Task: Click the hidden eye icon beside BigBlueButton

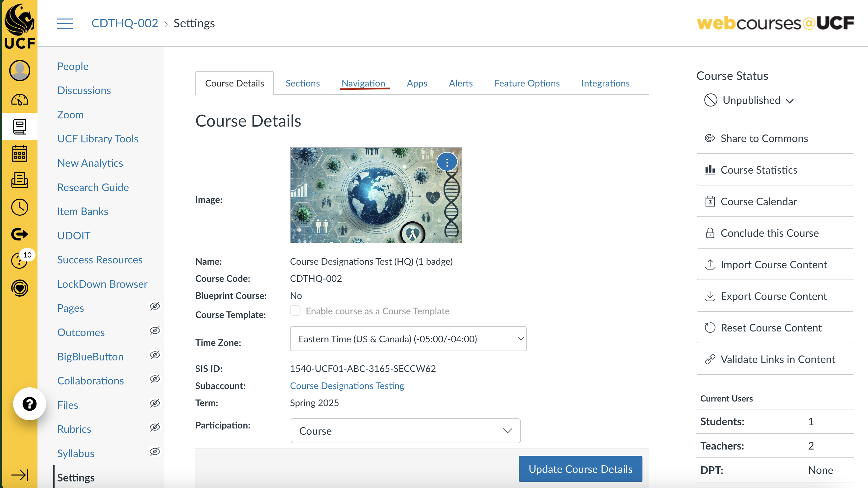Action: click(155, 355)
